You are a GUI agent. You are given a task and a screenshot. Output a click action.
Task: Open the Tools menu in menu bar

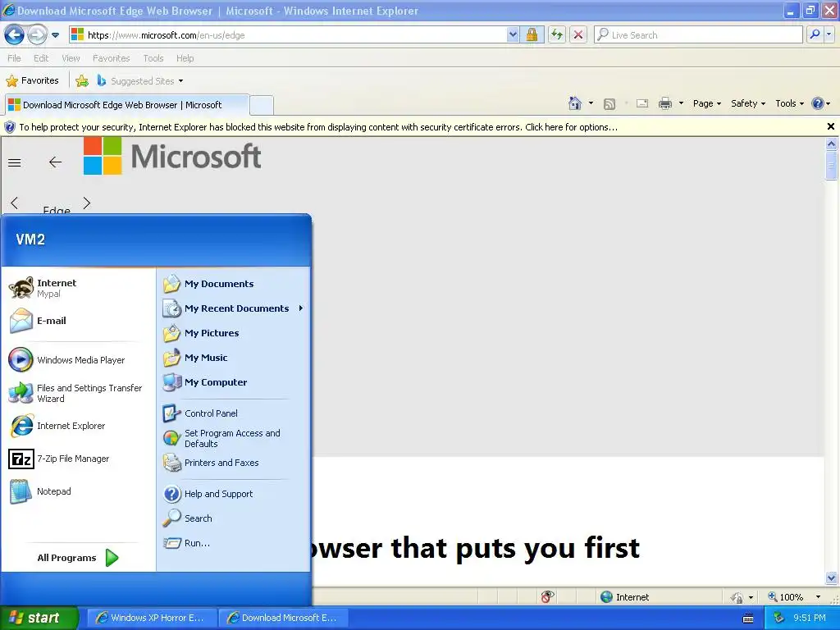click(x=153, y=58)
